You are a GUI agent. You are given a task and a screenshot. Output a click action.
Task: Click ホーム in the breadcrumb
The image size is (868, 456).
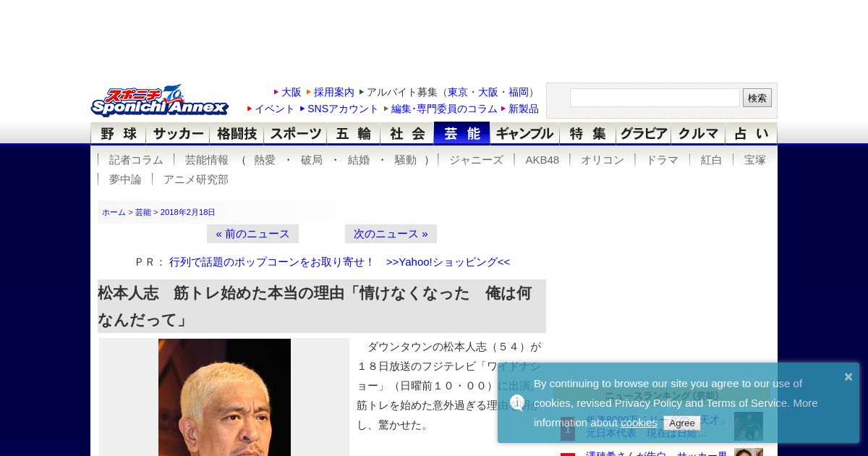pyautogui.click(x=114, y=212)
